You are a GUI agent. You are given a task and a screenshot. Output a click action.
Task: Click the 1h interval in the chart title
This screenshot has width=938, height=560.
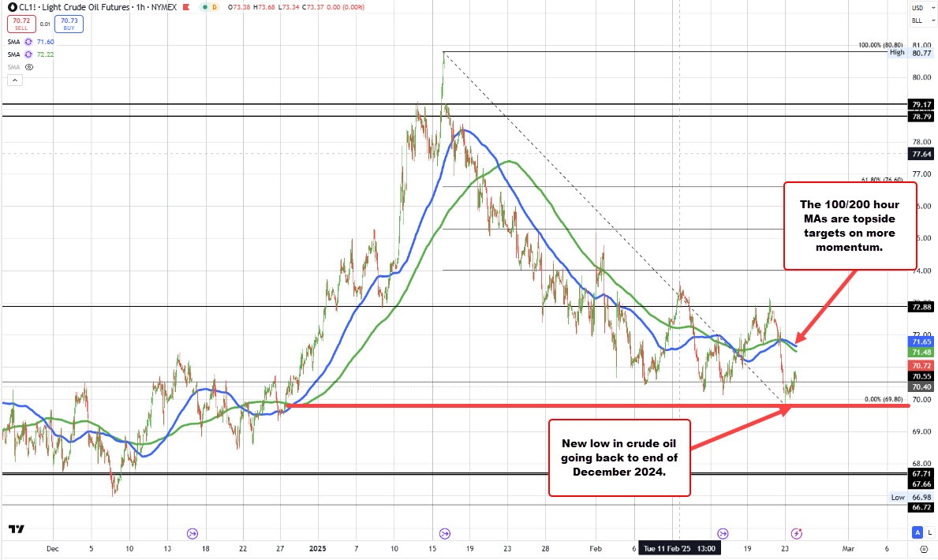point(140,7)
